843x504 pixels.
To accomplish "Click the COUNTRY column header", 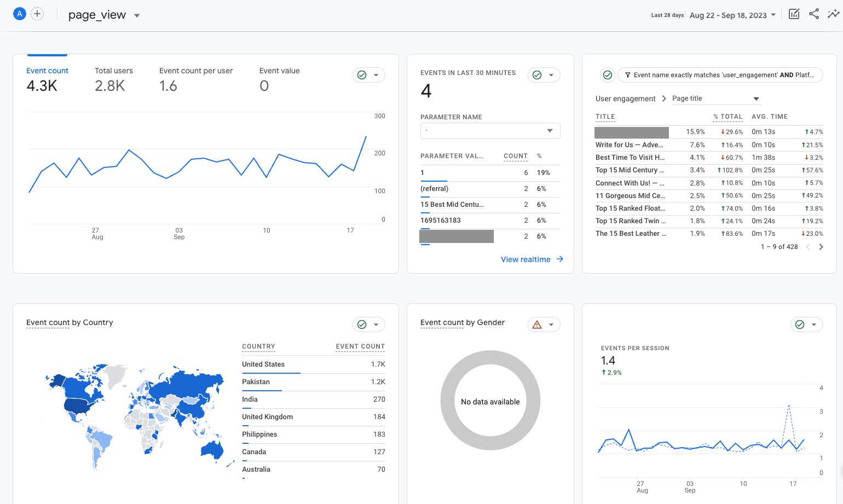I will tap(258, 346).
